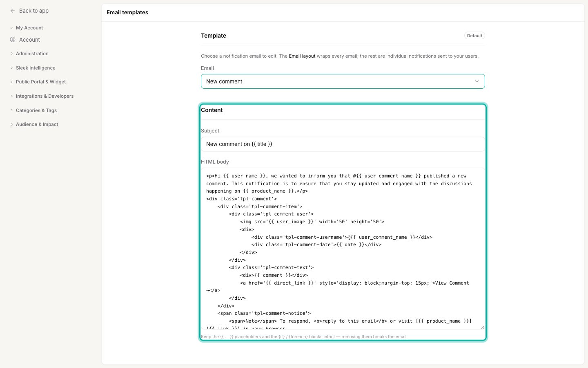Expand Public Portal & Widget section
Image resolution: width=588 pixels, height=368 pixels.
41,82
